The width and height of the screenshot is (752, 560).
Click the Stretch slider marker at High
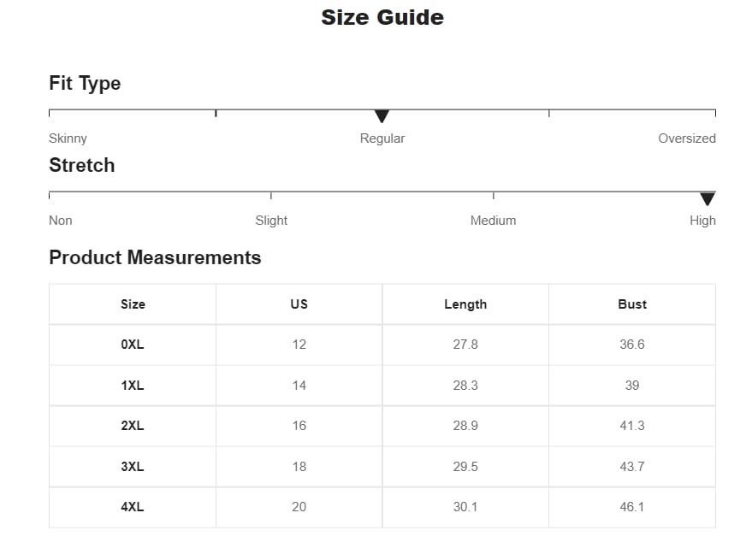click(x=707, y=198)
